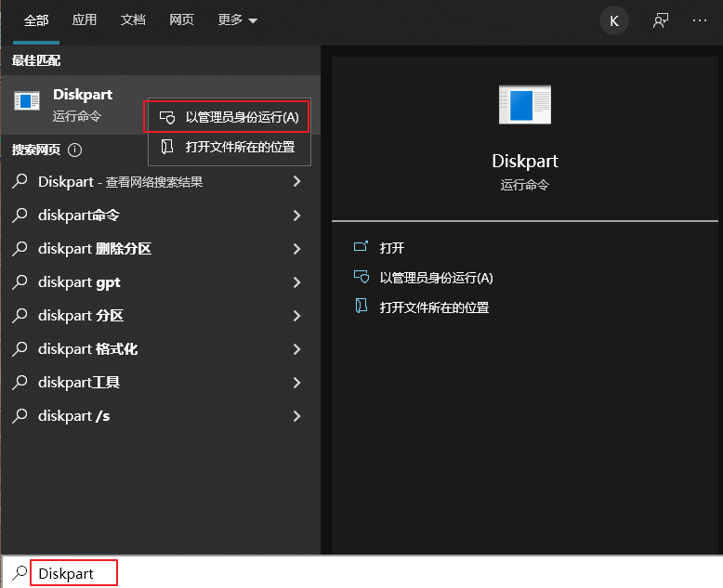Image resolution: width=723 pixels, height=588 pixels.
Task: Click the shield icon in context menu
Action: pos(167,118)
